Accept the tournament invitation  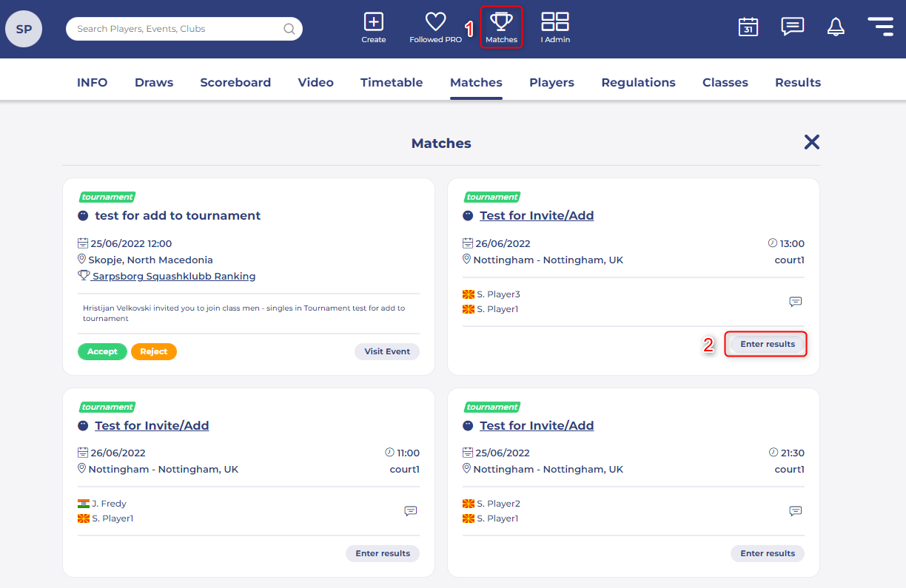102,351
